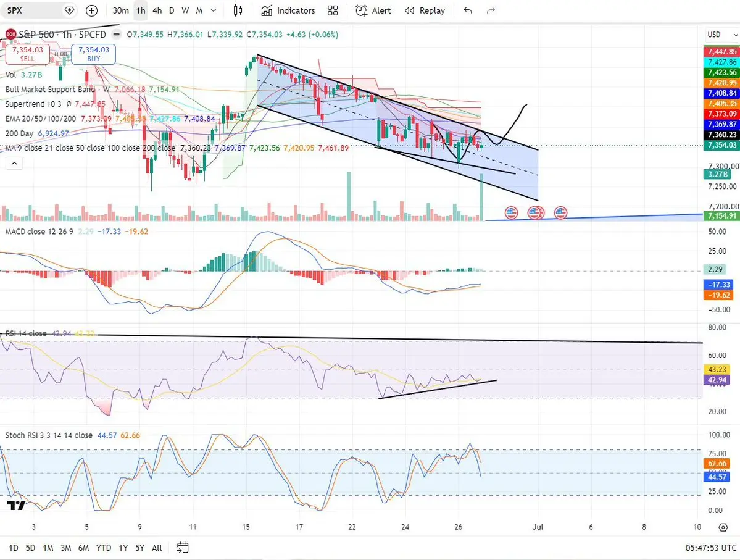Click the Stoch RSI 3 3 14 14 legend
Image resolution: width=740 pixels, height=560 pixels.
(49, 435)
